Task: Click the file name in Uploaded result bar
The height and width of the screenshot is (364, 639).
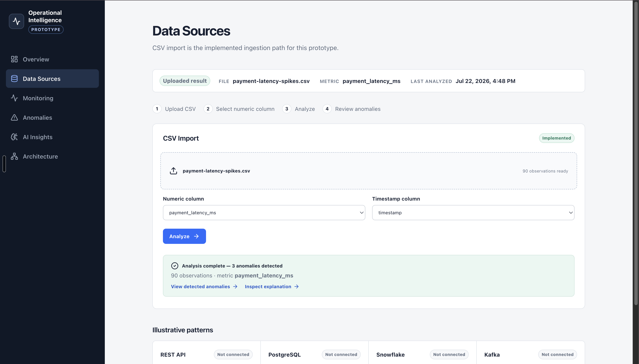Action: (x=271, y=81)
